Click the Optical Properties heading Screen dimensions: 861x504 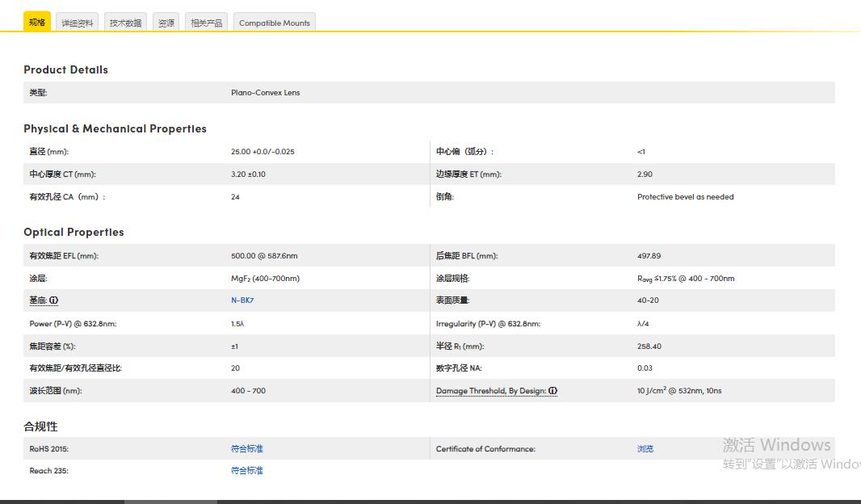(x=73, y=232)
